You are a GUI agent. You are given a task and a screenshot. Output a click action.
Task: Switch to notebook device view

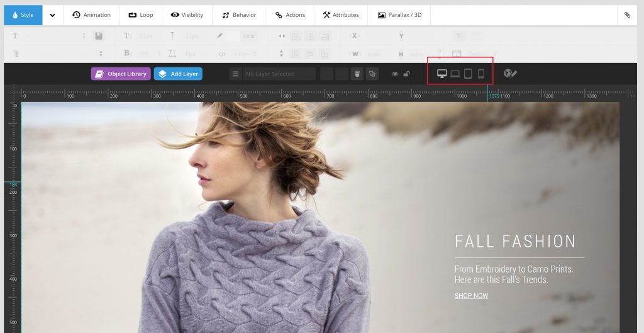coord(455,74)
